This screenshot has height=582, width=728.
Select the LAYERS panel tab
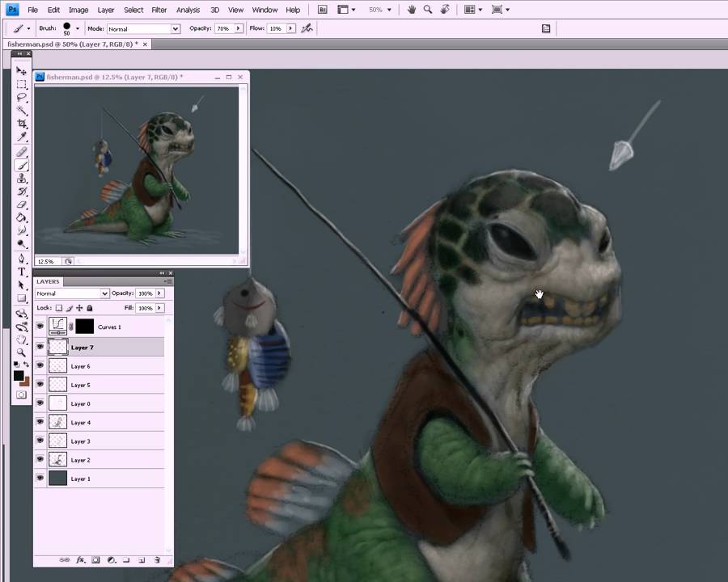(48, 282)
